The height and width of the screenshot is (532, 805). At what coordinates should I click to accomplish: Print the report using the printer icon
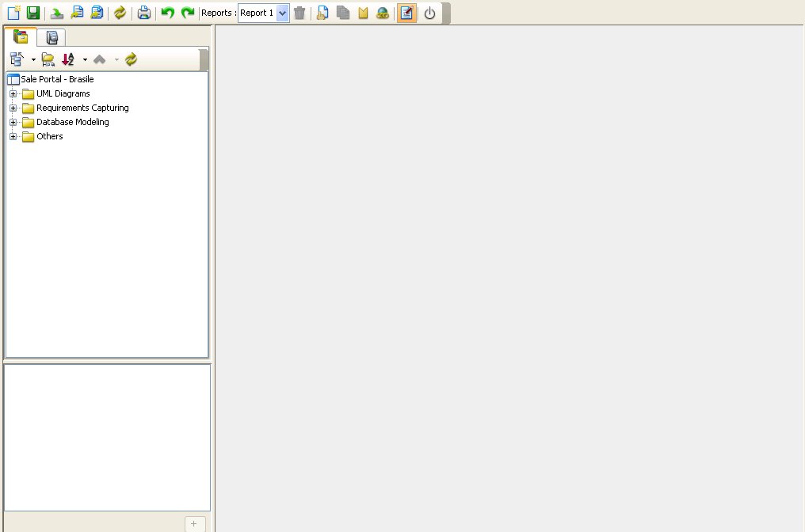pos(143,13)
